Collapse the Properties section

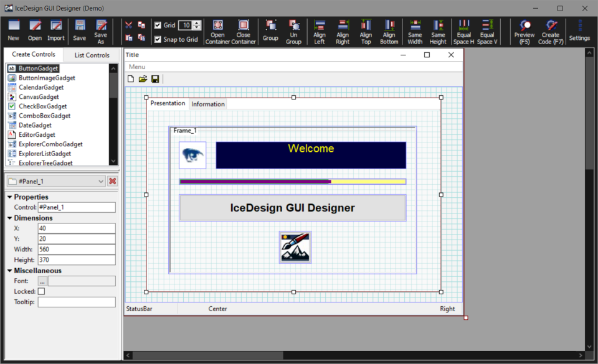click(9, 197)
